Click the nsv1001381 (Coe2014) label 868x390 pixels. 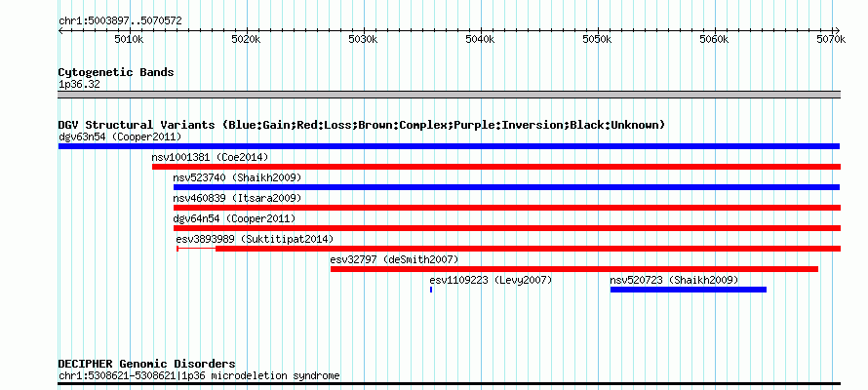click(x=210, y=157)
